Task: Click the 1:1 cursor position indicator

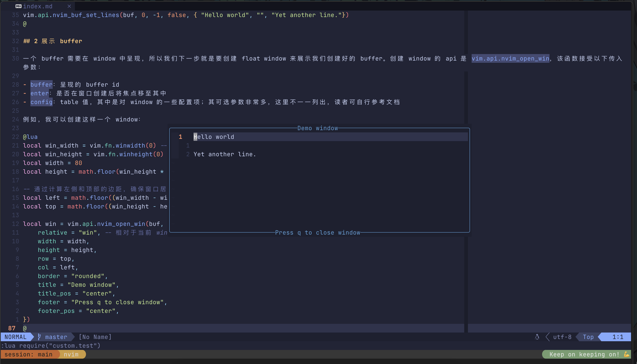Action: pos(618,337)
